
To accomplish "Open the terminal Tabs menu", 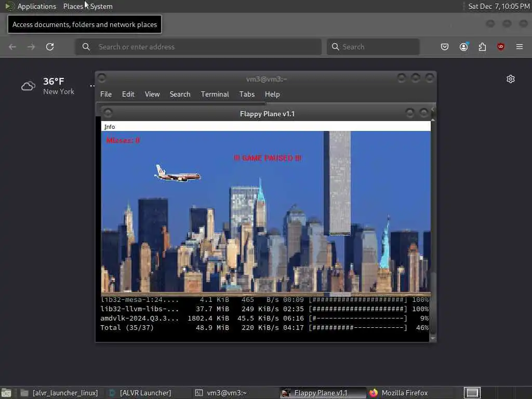I will click(x=247, y=95).
